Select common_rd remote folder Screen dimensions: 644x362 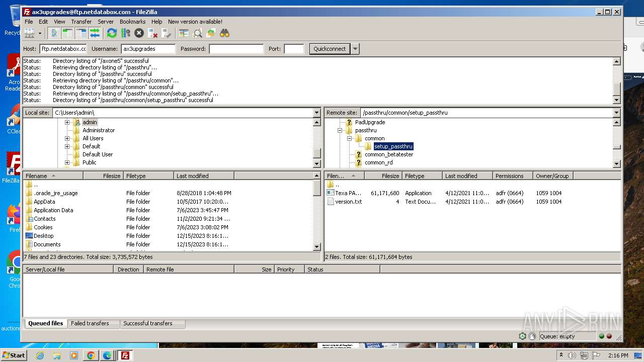(378, 162)
